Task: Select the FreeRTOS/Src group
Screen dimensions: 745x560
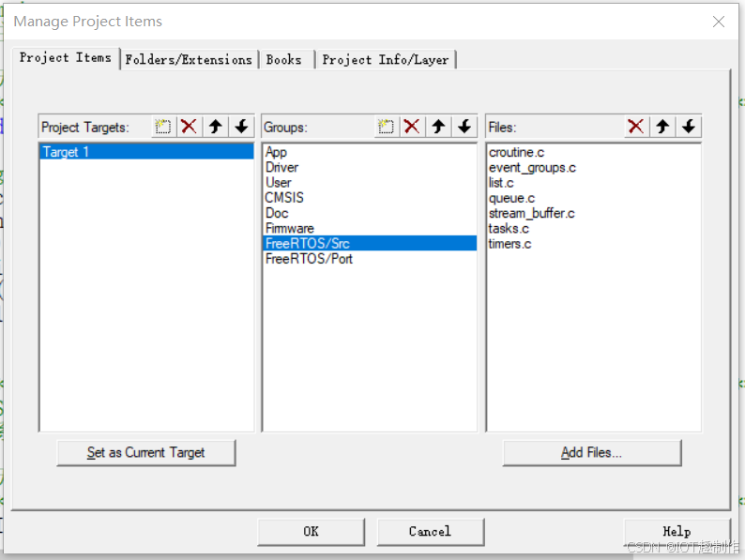Action: pyautogui.click(x=369, y=243)
